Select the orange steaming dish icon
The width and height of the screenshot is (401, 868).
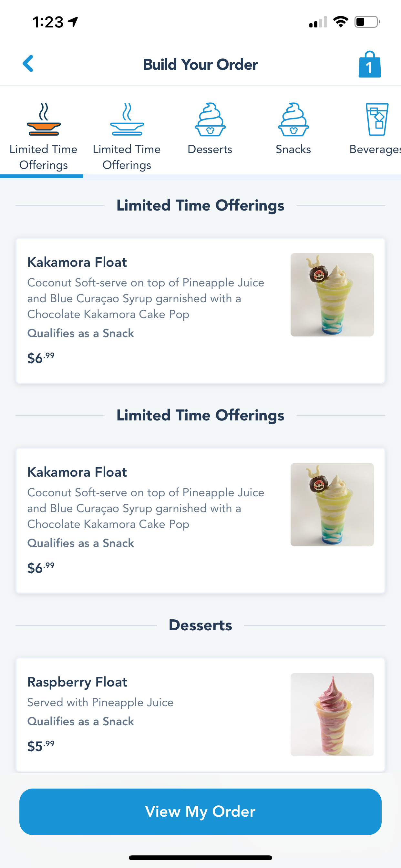(x=44, y=119)
